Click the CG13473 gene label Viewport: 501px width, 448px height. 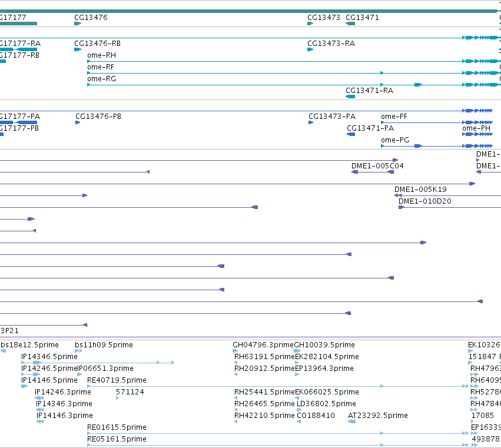324,18
